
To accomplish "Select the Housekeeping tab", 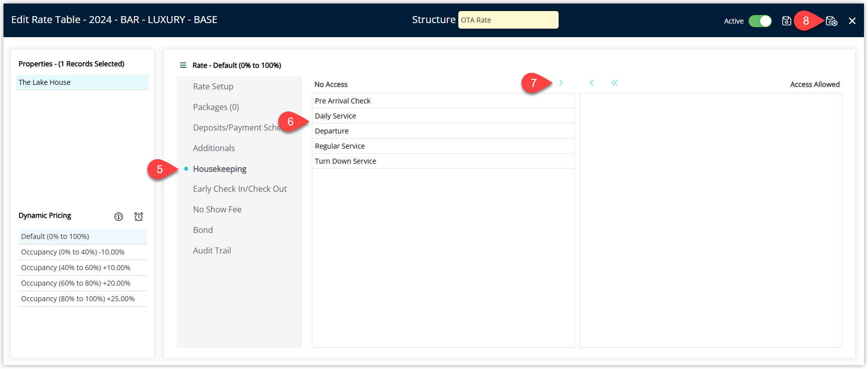I will point(220,169).
